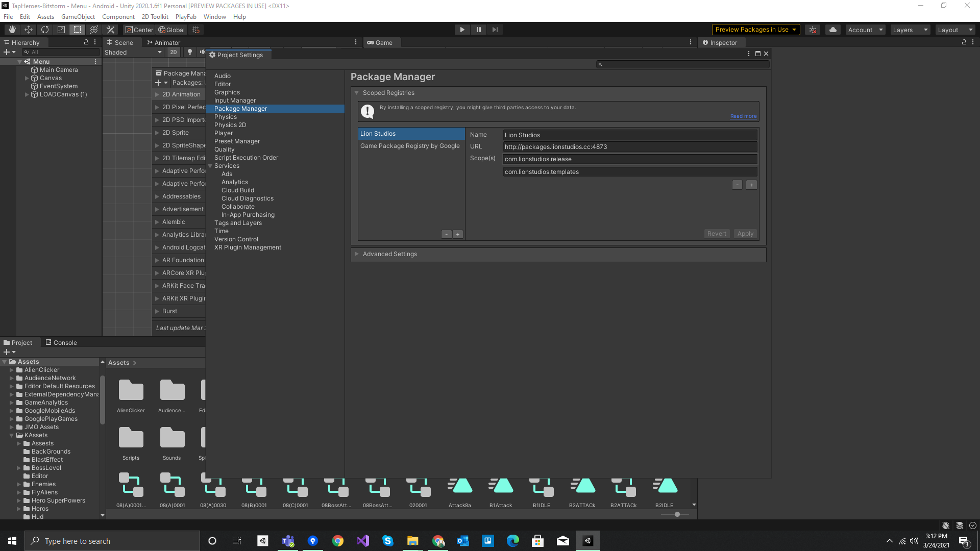Toggle Hierarchy panel lock icon
The width and height of the screenshot is (980, 551).
tap(86, 42)
